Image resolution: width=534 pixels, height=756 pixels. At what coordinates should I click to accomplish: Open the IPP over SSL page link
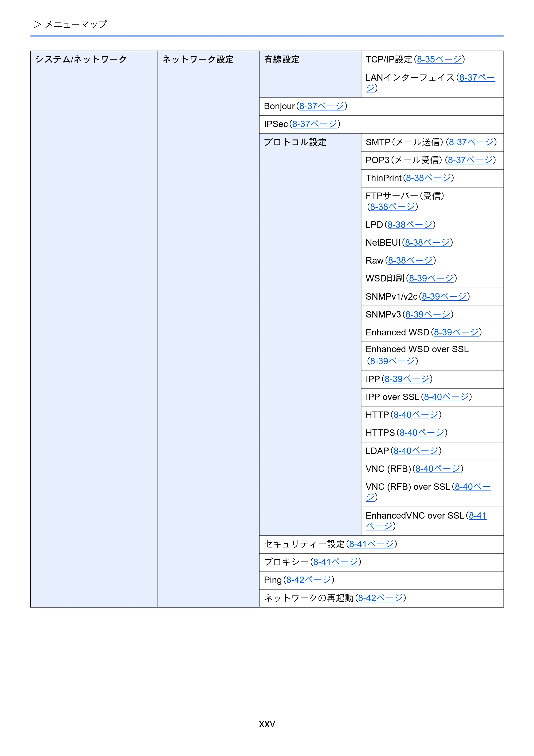[x=446, y=397]
